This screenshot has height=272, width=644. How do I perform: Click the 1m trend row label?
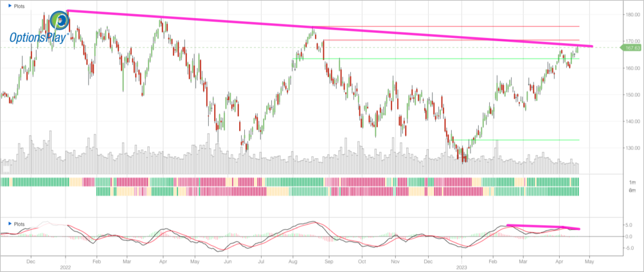pos(632,182)
